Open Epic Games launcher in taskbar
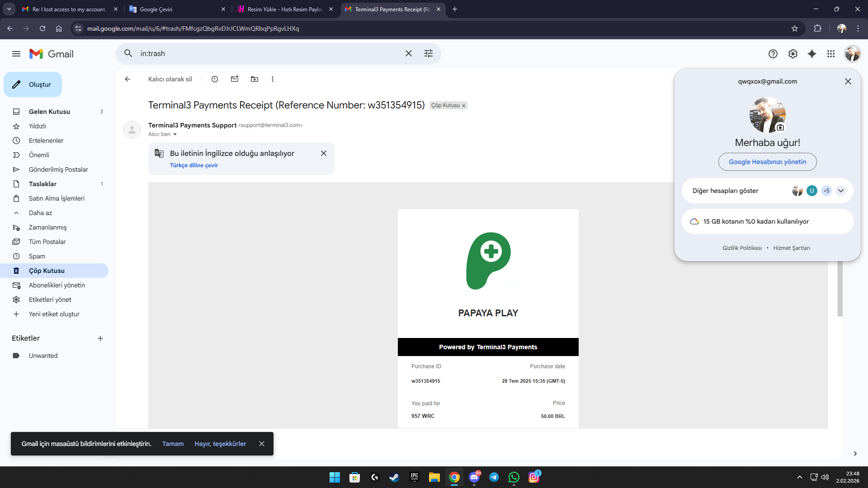The height and width of the screenshot is (488, 868). click(414, 477)
